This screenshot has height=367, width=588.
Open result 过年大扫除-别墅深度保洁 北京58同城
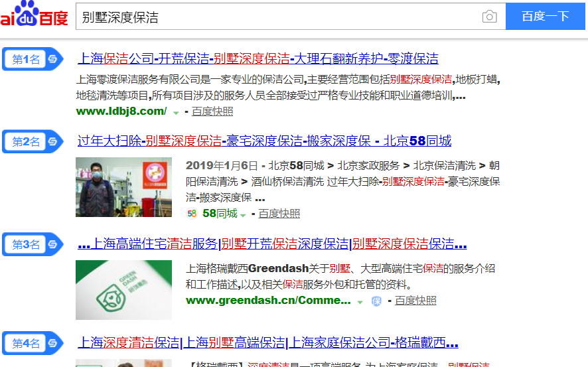click(264, 141)
